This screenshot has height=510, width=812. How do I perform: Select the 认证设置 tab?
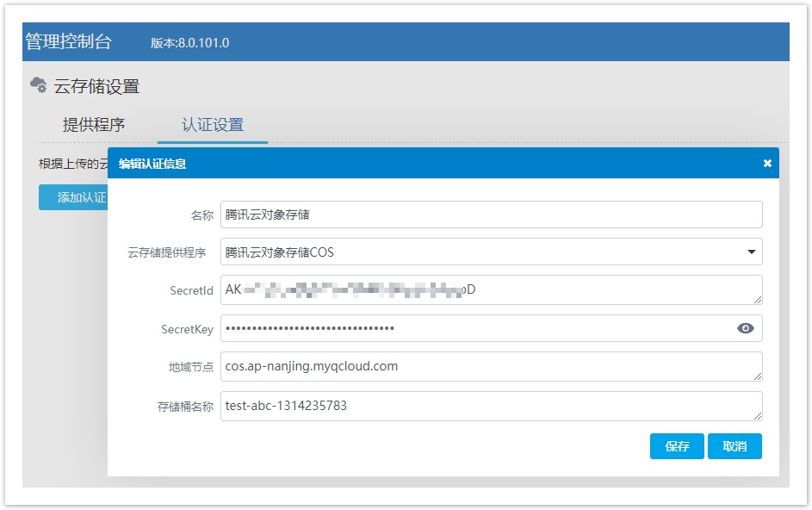(213, 124)
